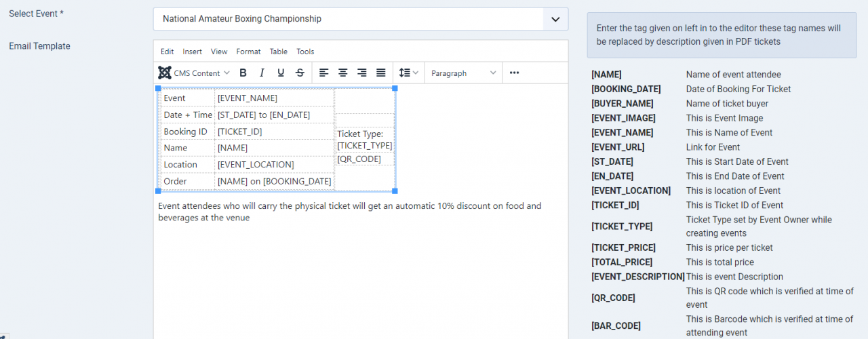Align text left in editor
This screenshot has height=339, width=868.
(324, 73)
